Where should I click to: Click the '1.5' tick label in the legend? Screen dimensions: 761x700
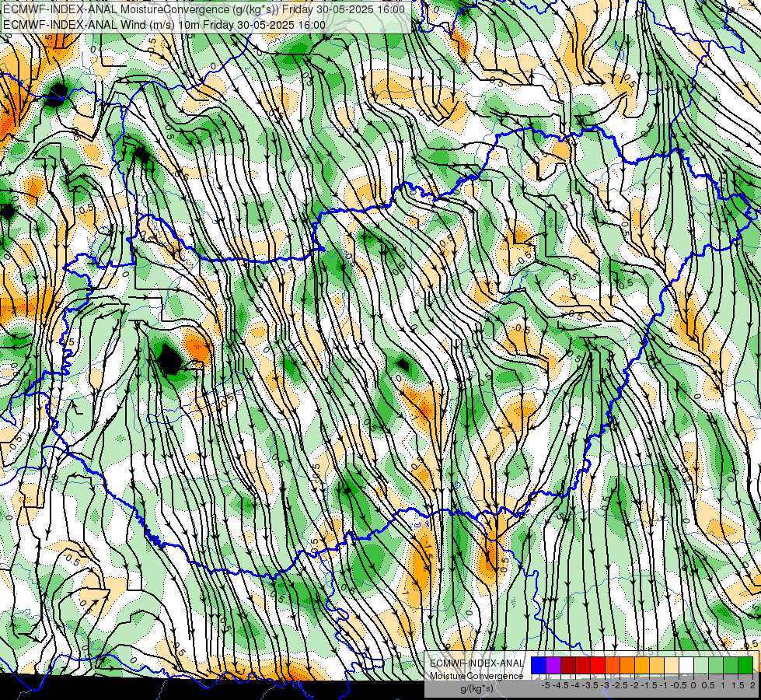pyautogui.click(x=738, y=685)
